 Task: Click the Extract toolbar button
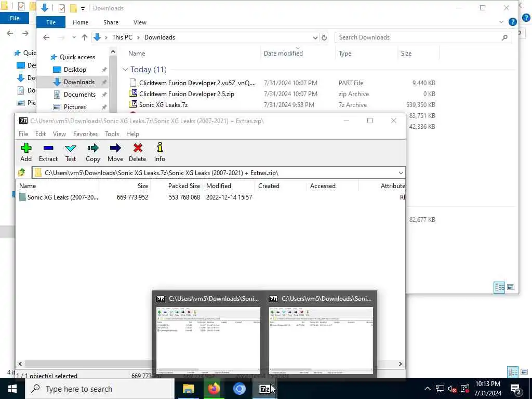pyautogui.click(x=48, y=152)
